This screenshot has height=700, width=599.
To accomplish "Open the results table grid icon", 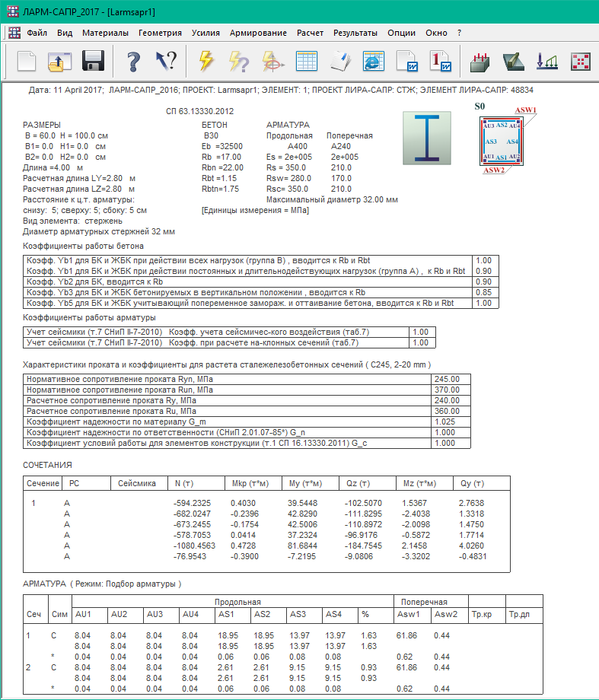I will [306, 61].
